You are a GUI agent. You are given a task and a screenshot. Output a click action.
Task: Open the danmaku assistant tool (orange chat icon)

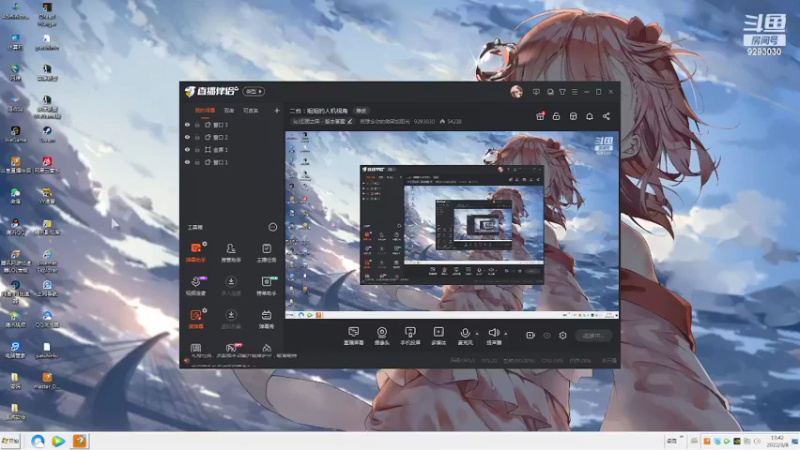point(195,252)
